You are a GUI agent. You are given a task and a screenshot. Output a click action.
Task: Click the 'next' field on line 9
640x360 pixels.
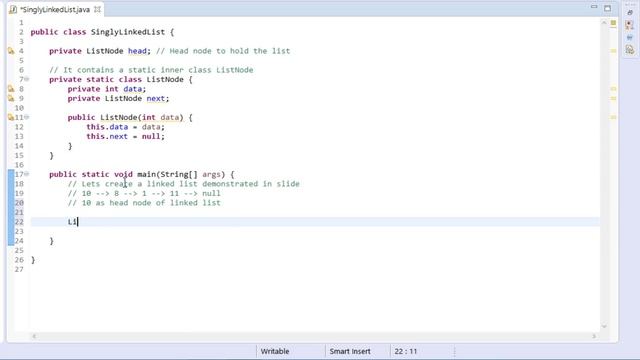click(156, 98)
